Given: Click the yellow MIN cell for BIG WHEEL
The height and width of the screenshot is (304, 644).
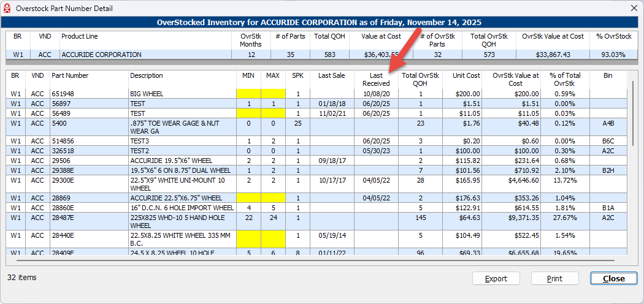Looking at the screenshot, I should (248, 94).
